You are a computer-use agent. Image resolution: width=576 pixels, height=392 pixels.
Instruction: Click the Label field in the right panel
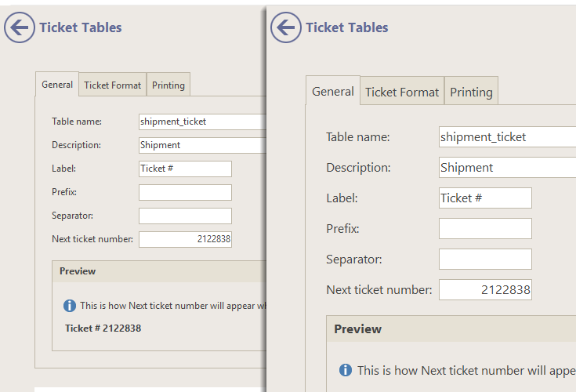point(485,198)
